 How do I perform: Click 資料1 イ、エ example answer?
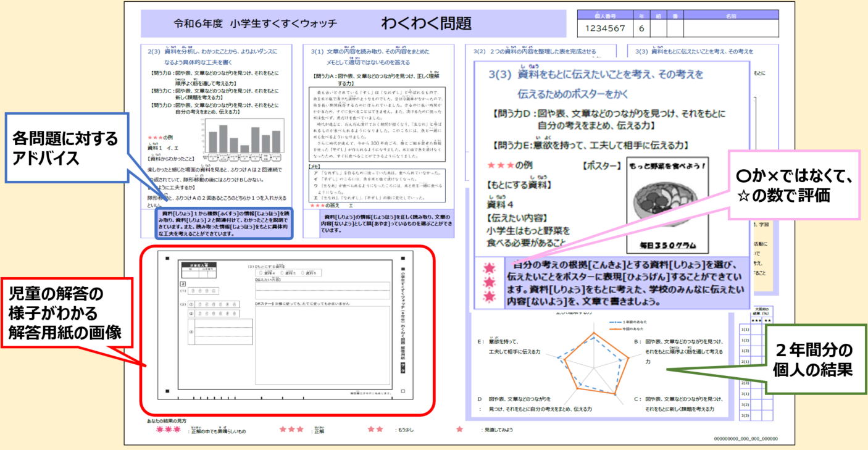164,148
